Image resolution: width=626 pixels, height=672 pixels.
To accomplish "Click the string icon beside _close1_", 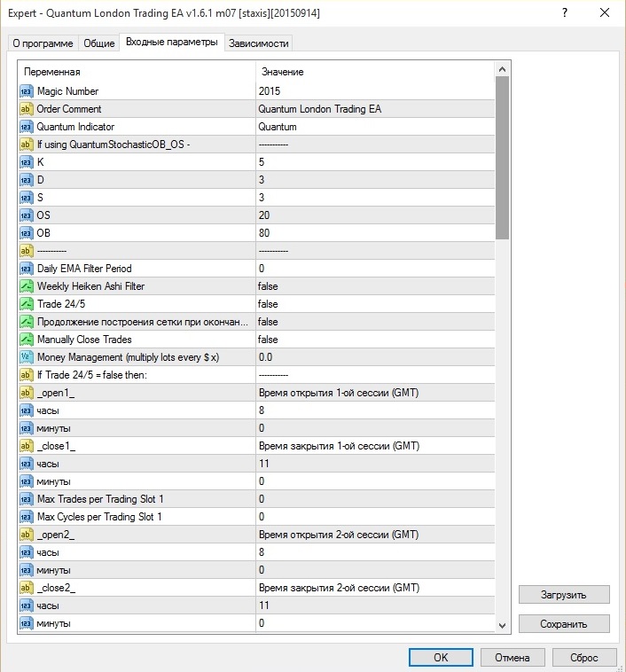I will [x=26, y=446].
